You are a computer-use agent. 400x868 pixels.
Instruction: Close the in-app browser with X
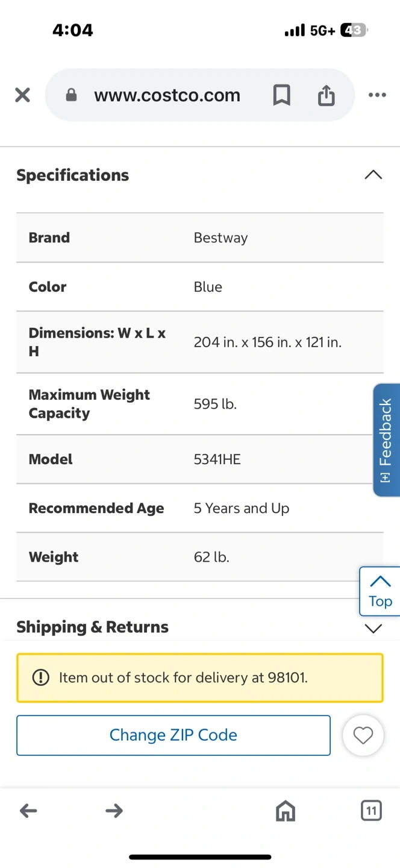click(22, 95)
